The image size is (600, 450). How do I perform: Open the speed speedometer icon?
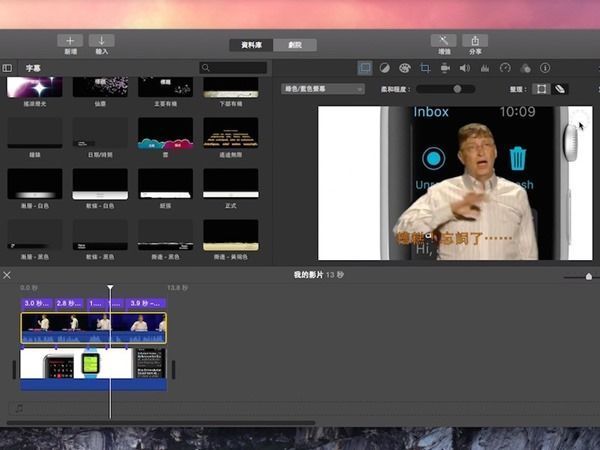(x=505, y=68)
